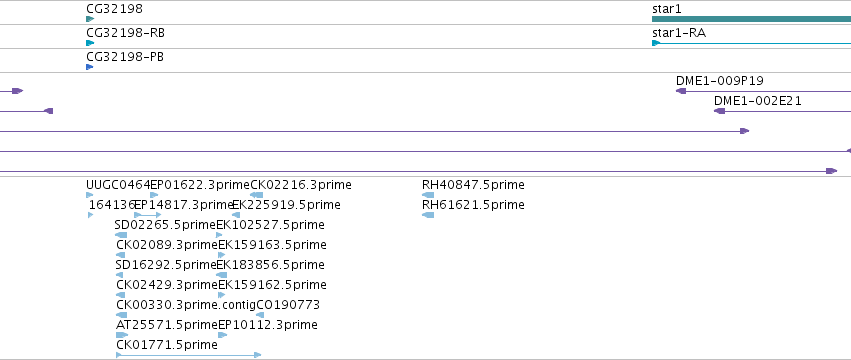Select the SD02265.5prime EST arrow
This screenshot has height=360, width=851.
coord(120,235)
